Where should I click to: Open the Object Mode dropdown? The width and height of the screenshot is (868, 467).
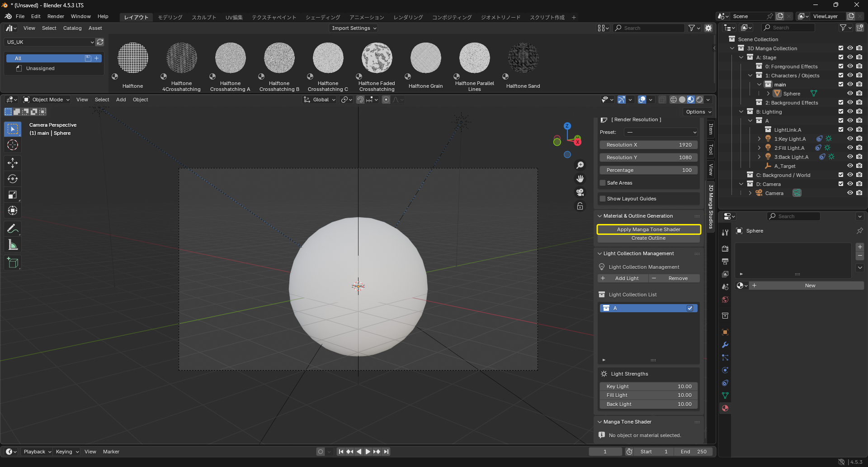[x=47, y=100]
